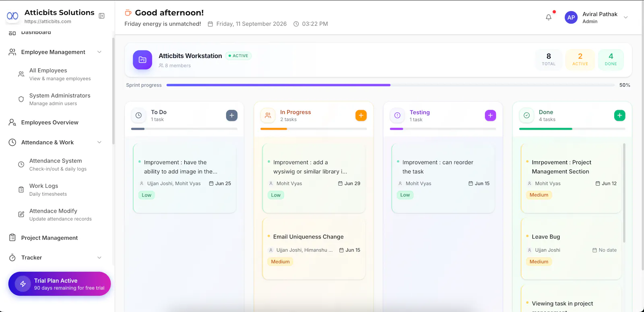Click the Tracker stopwatch icon
644x312 pixels.
[12, 258]
